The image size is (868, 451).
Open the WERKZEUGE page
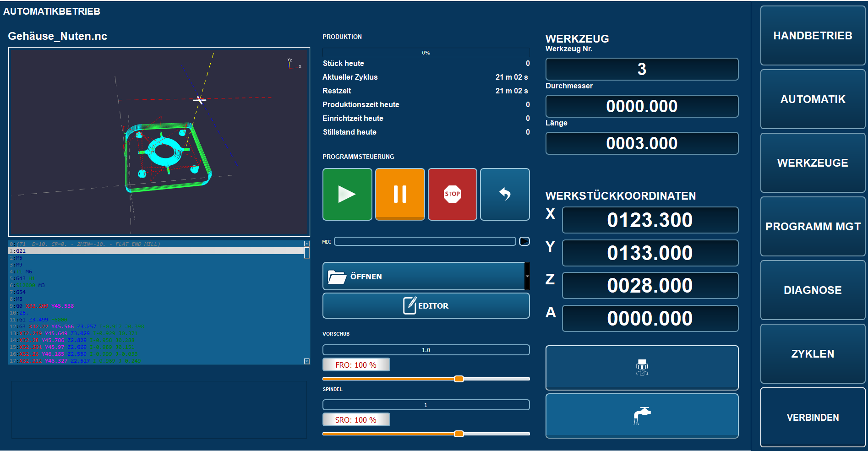pyautogui.click(x=813, y=163)
